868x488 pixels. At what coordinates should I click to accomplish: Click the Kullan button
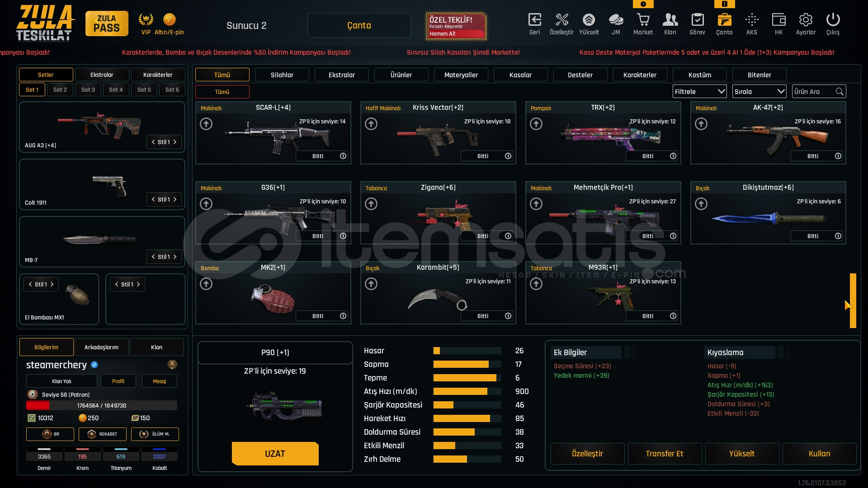coord(819,454)
